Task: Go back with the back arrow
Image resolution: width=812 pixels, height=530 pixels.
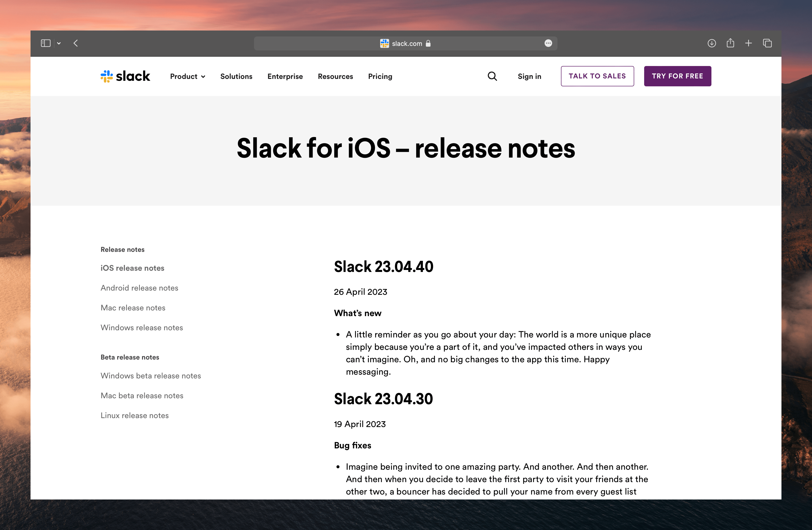Action: (x=76, y=43)
